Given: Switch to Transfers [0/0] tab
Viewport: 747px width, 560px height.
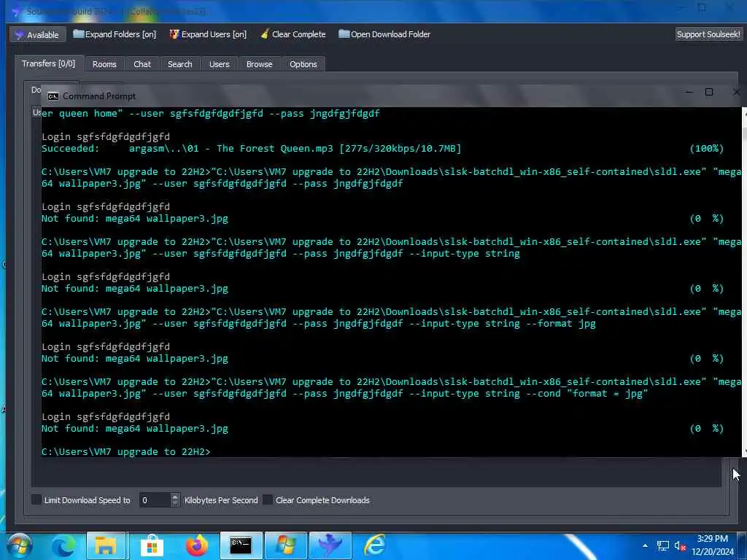Looking at the screenshot, I should click(x=49, y=63).
